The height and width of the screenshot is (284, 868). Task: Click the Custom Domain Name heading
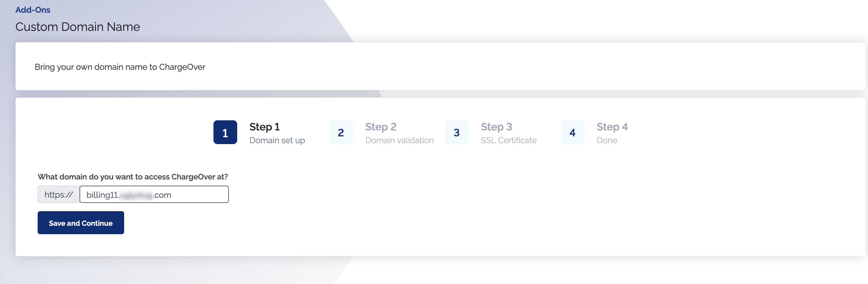(77, 27)
